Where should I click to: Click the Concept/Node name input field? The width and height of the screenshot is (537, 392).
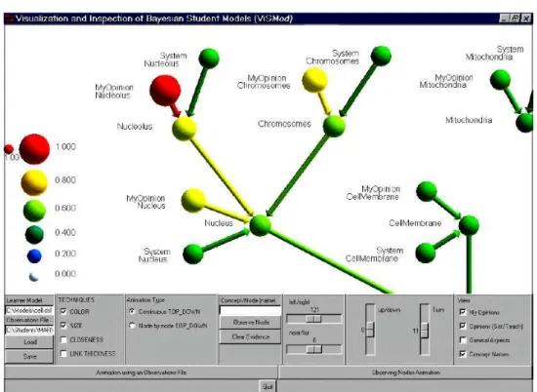tap(250, 311)
